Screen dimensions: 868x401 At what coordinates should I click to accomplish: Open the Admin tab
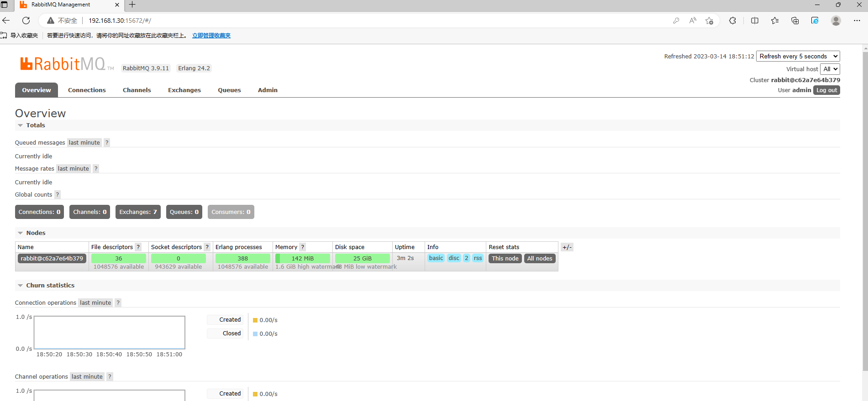[268, 90]
